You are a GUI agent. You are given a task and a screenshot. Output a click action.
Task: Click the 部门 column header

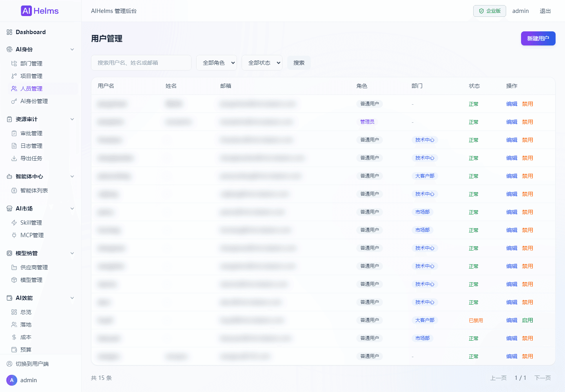coord(417,86)
